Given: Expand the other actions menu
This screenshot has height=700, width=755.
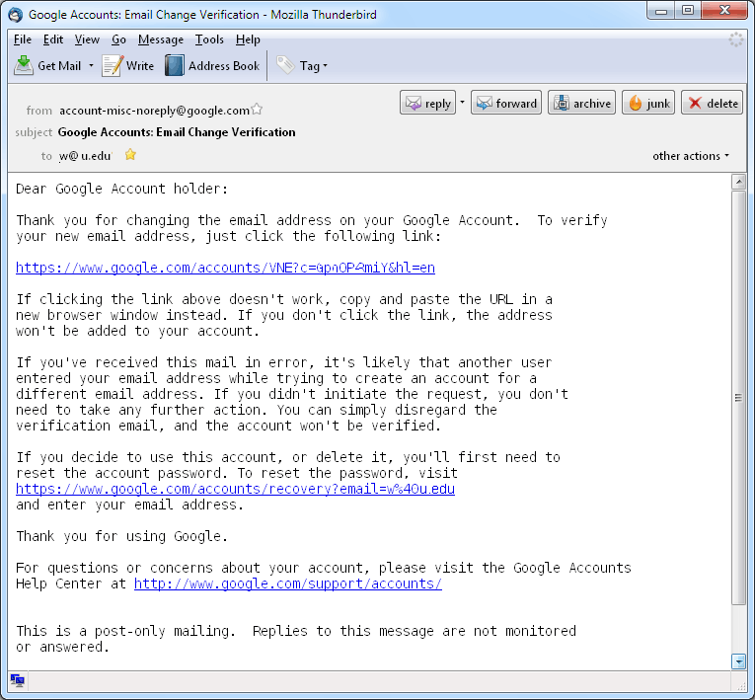Looking at the screenshot, I should [x=691, y=156].
